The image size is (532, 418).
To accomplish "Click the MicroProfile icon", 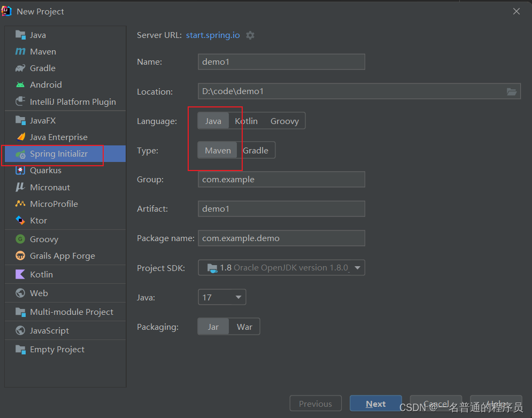I will click(20, 204).
